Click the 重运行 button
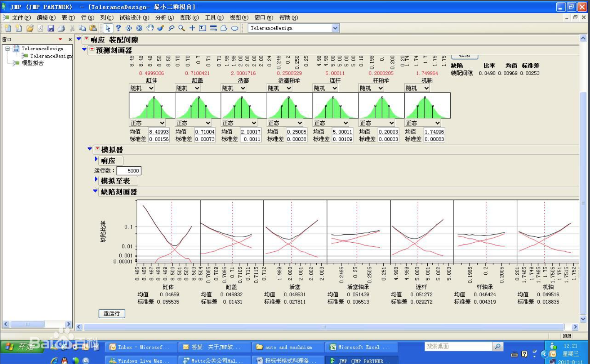The height and width of the screenshot is (364, 590). tap(112, 313)
